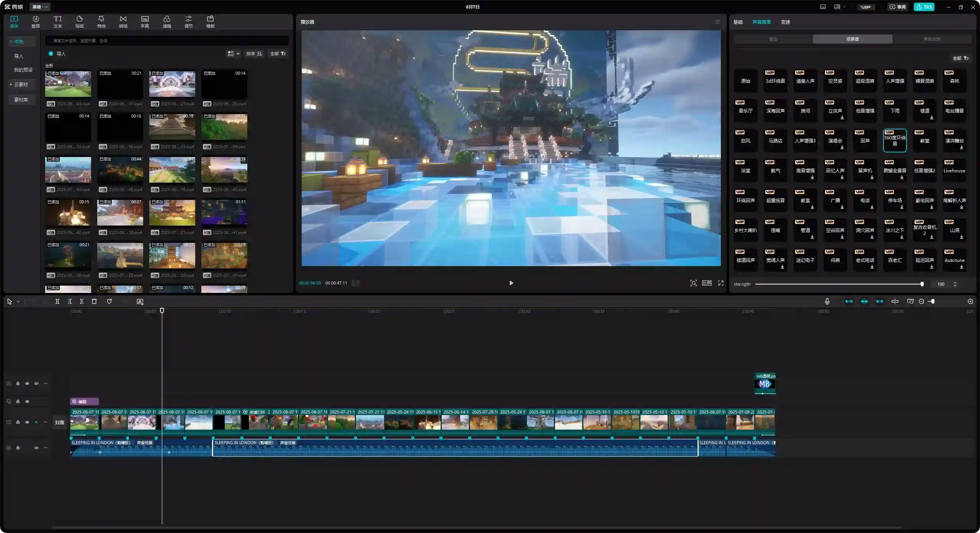The image size is (980, 533).
Task: Click the playhead marker on the timeline ruler
Action: click(162, 311)
